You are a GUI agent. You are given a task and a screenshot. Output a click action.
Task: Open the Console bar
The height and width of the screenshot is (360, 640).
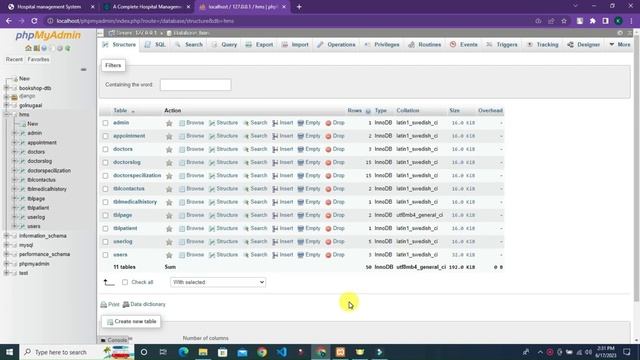[115, 340]
